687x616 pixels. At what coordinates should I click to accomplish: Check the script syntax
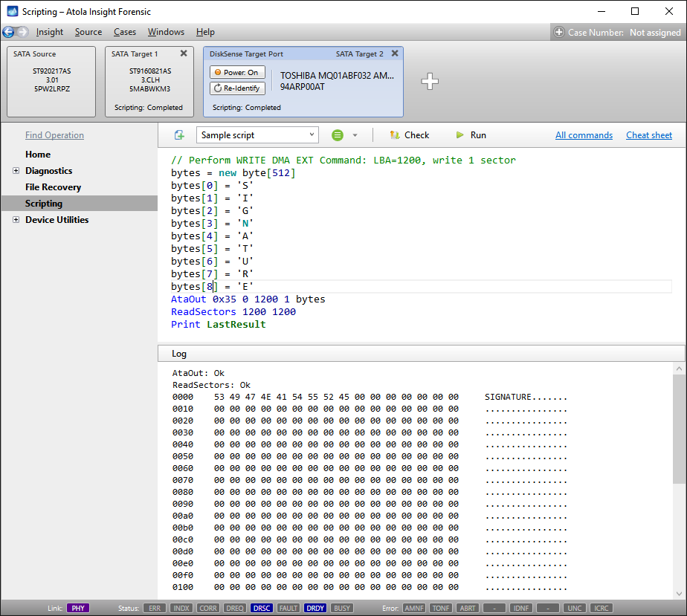click(x=409, y=134)
